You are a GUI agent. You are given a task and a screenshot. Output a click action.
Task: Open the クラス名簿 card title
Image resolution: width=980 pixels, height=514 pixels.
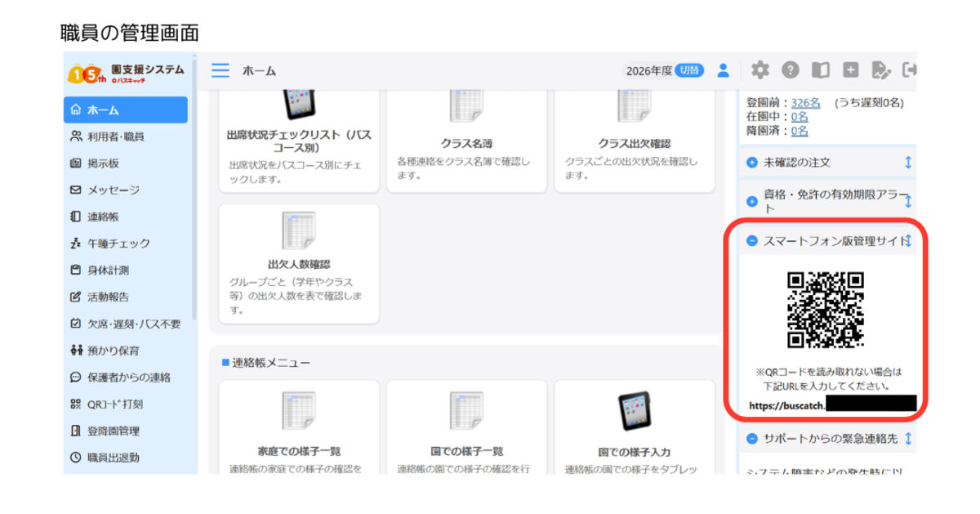(x=466, y=142)
